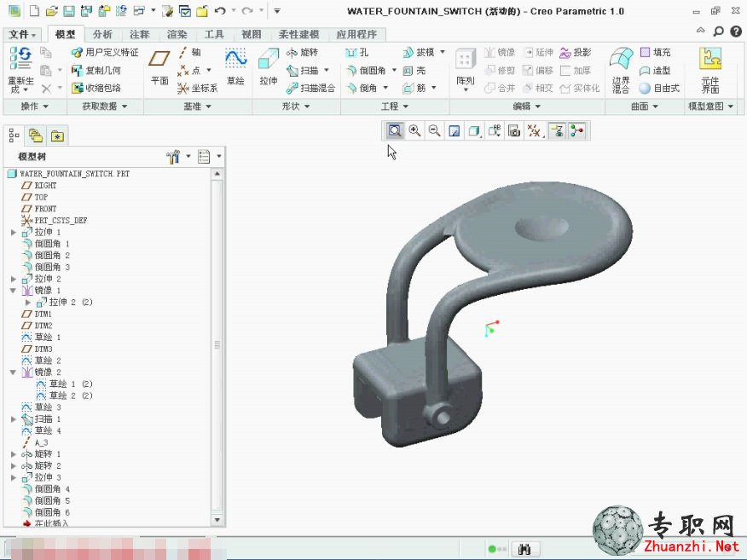This screenshot has height=560, width=747.
Task: Select the Hole (孔) tool
Action: tap(356, 52)
